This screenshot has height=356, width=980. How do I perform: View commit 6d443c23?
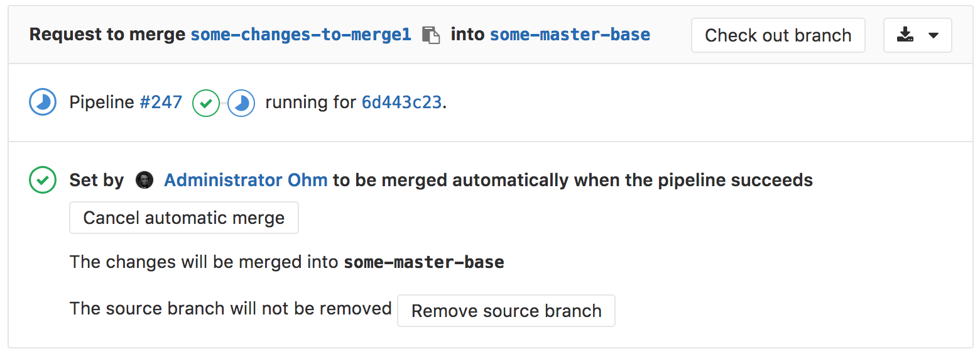click(x=401, y=103)
